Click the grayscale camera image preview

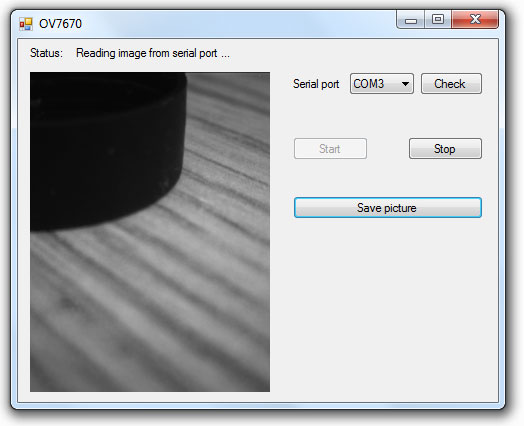point(150,232)
